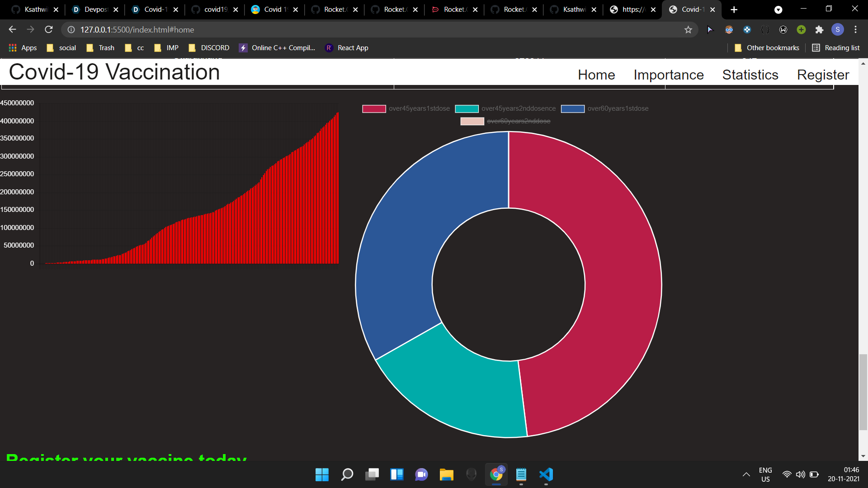Open File Explorer from the taskbar
The width and height of the screenshot is (868, 488).
click(446, 474)
